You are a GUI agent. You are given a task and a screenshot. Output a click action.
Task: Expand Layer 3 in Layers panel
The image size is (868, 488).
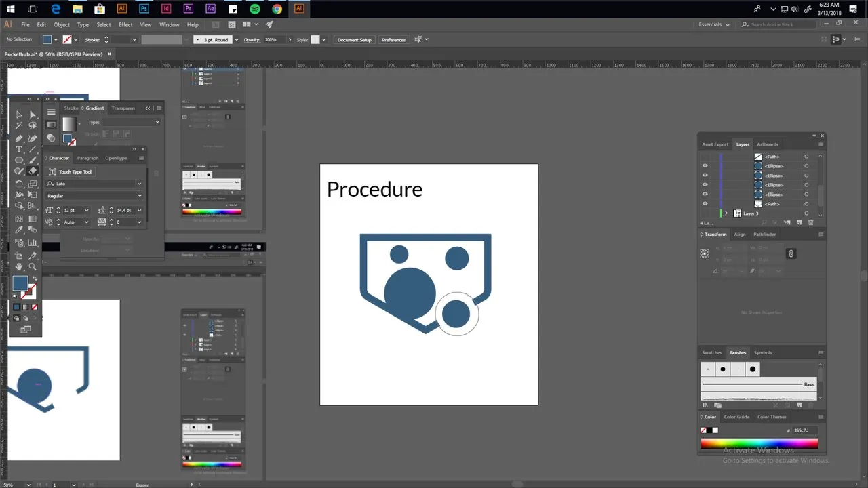pos(726,213)
